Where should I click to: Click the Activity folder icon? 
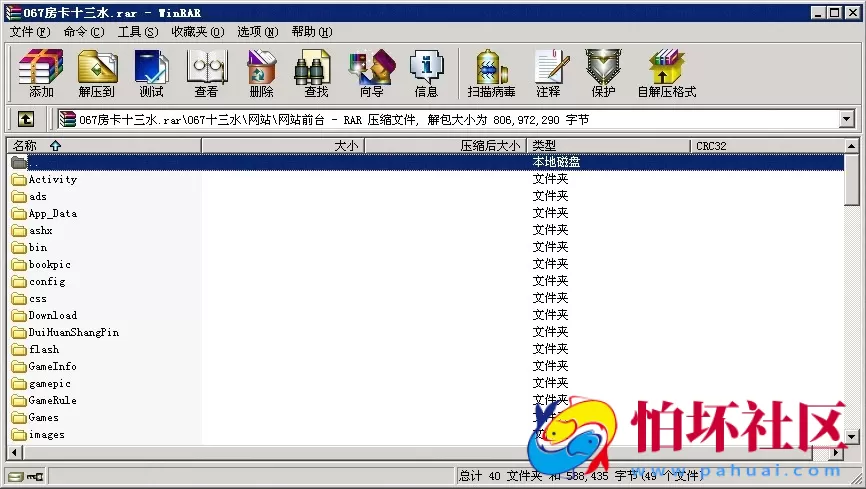point(19,180)
